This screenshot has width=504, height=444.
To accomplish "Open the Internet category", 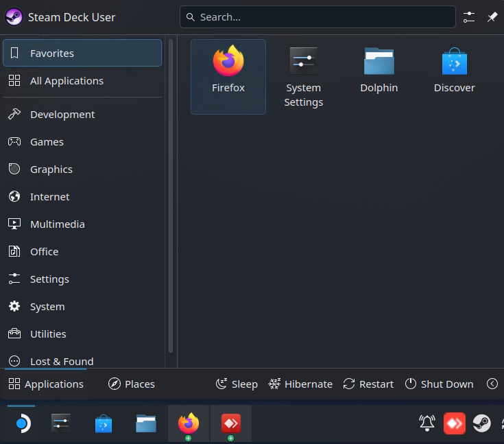I will pos(82,196).
